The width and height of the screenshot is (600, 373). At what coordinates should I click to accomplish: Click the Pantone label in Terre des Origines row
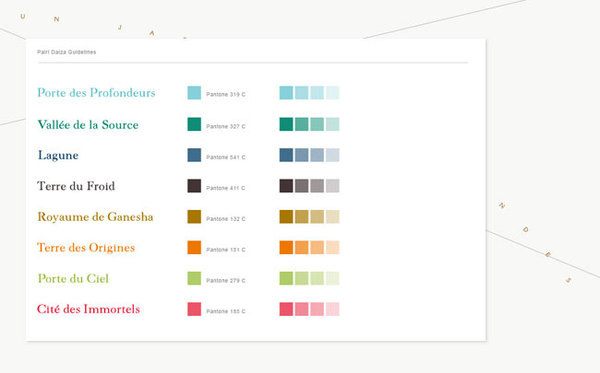click(x=226, y=250)
